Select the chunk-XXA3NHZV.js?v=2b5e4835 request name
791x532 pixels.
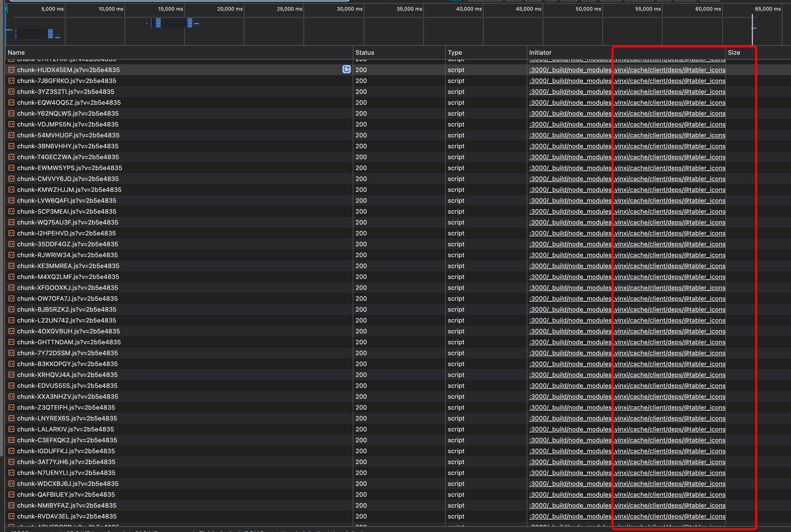[67, 397]
